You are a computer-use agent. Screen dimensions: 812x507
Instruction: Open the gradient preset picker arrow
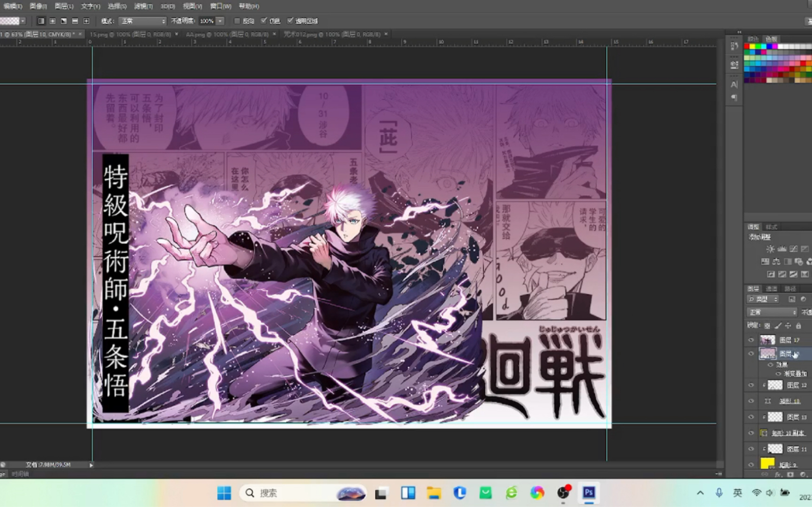(23, 21)
